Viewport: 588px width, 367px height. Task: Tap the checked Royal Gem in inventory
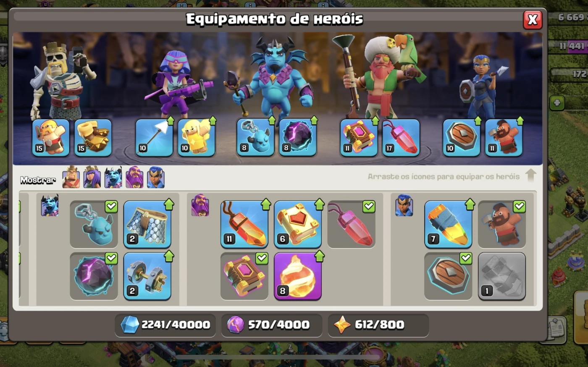(351, 224)
